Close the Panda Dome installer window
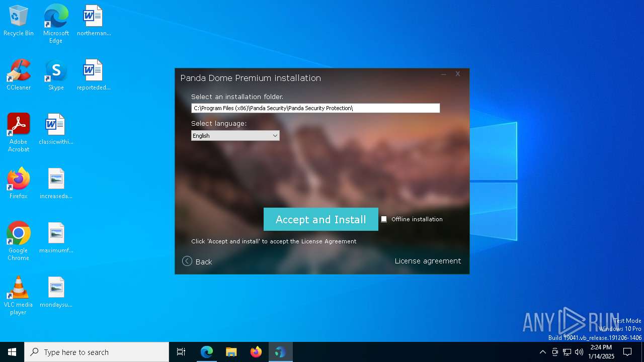 [x=458, y=74]
